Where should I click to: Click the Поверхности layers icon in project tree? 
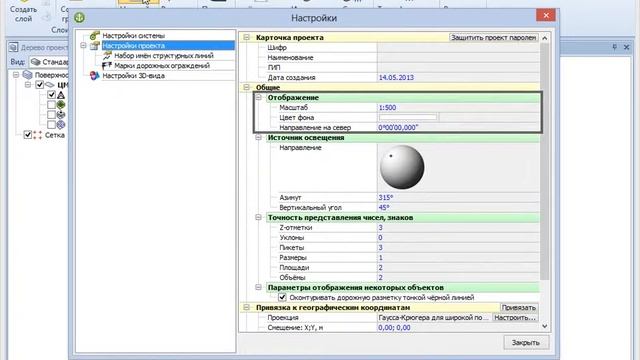click(x=28, y=75)
